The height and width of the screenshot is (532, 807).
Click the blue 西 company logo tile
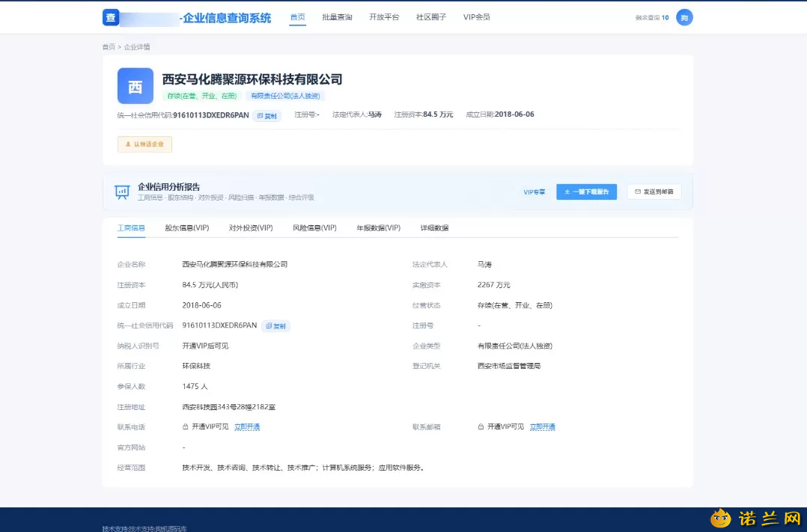[x=135, y=86]
